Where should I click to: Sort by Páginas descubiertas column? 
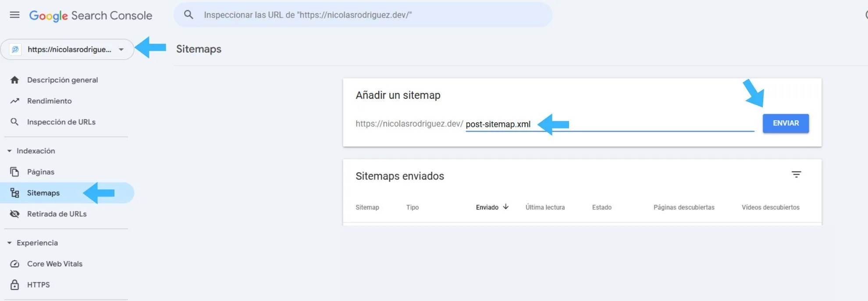coord(684,208)
